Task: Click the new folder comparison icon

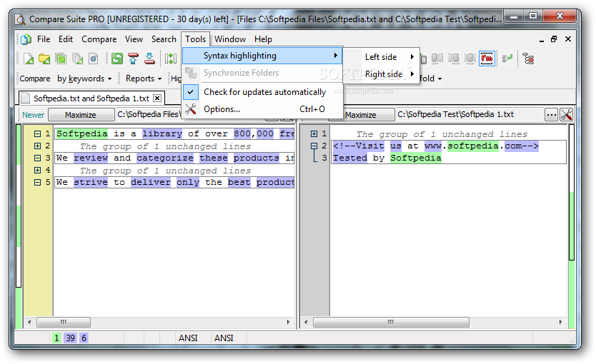Action: (x=44, y=59)
